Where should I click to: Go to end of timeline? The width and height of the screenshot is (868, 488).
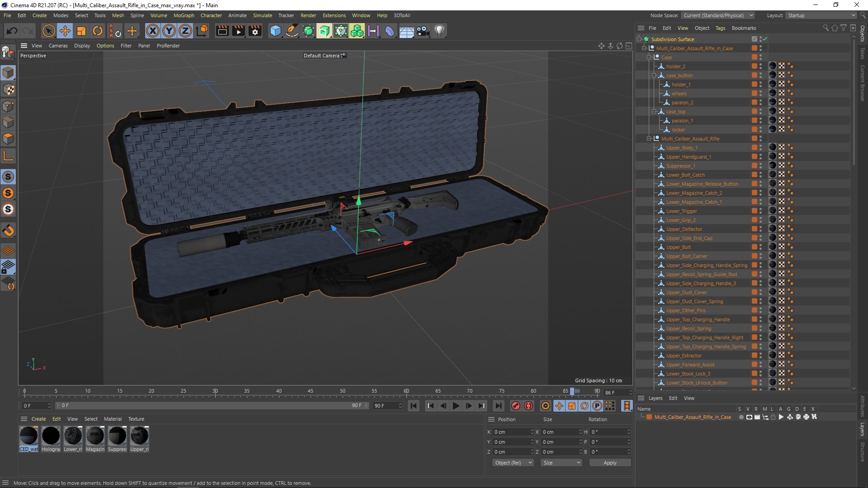click(x=498, y=406)
